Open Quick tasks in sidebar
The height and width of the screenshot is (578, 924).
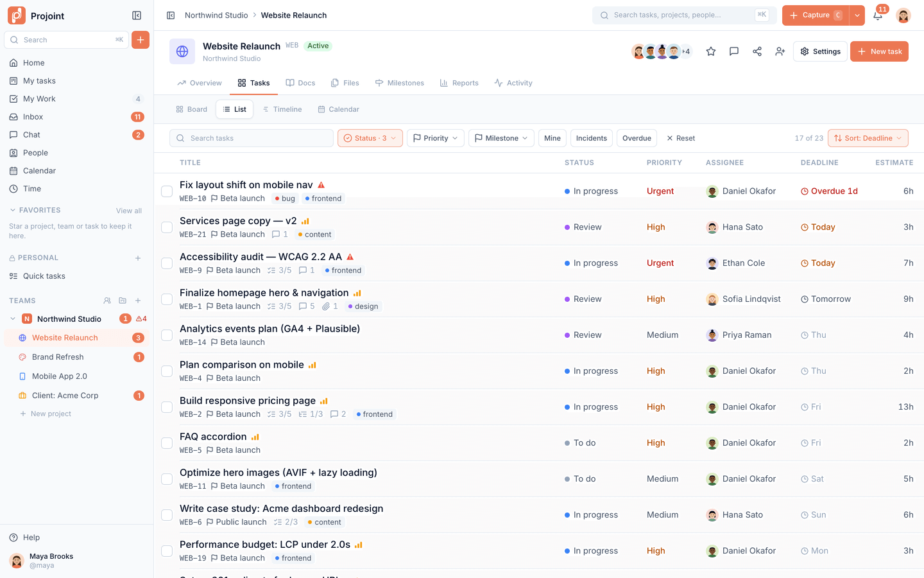click(x=77, y=276)
